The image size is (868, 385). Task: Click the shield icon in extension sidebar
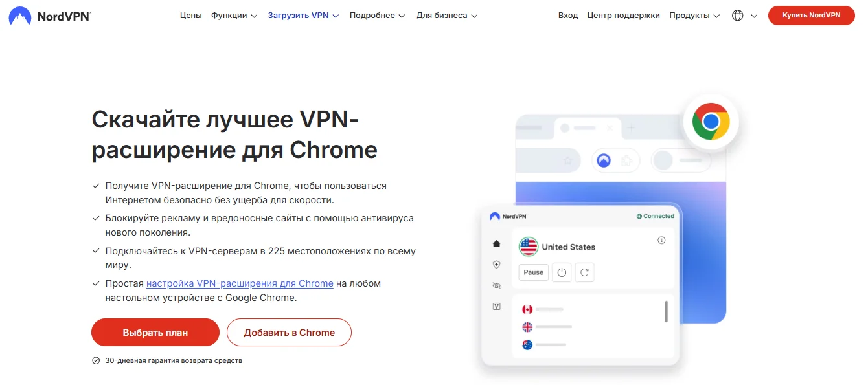point(496,264)
